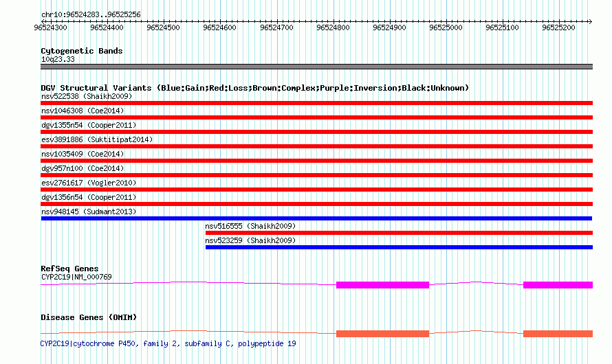Select the red bar under nsv1035409
Screen dimensions: 612x364
pos(316,161)
